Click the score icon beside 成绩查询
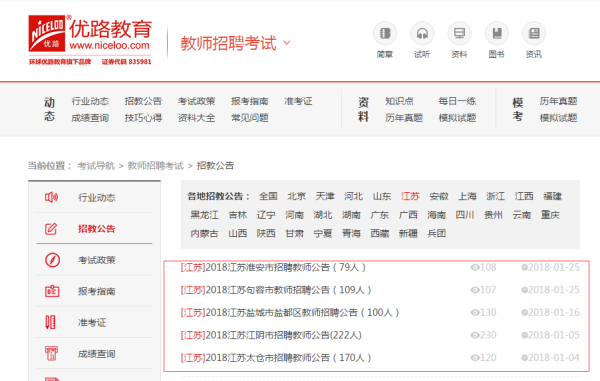The width and height of the screenshot is (600, 381). tap(51, 353)
